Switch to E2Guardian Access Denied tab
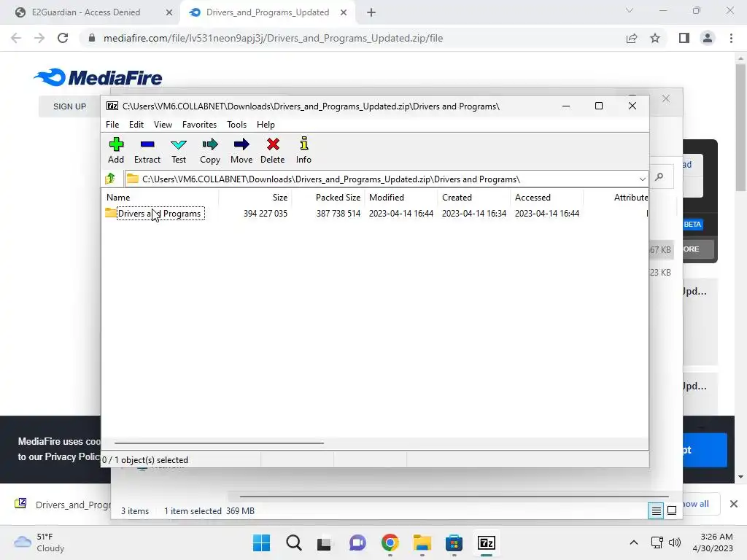 pos(86,12)
